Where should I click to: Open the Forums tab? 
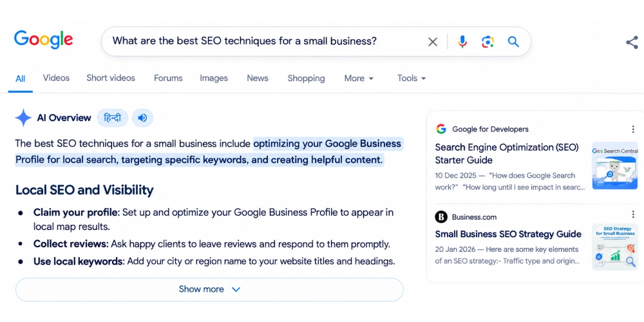pyautogui.click(x=168, y=78)
